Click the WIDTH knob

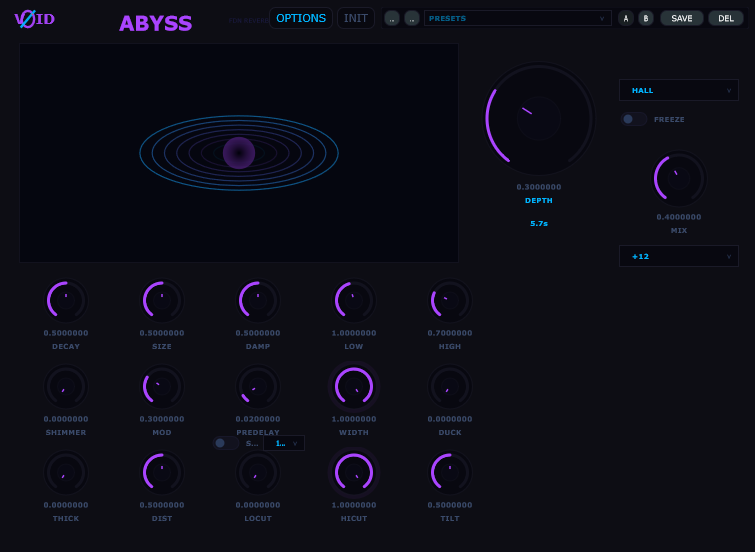tap(354, 387)
